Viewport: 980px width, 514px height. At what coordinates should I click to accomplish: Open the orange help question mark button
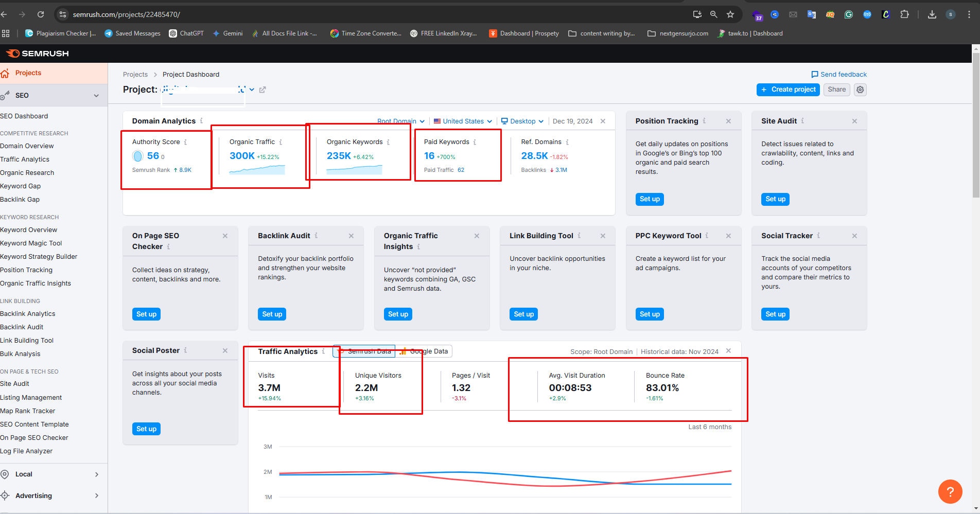click(x=950, y=491)
